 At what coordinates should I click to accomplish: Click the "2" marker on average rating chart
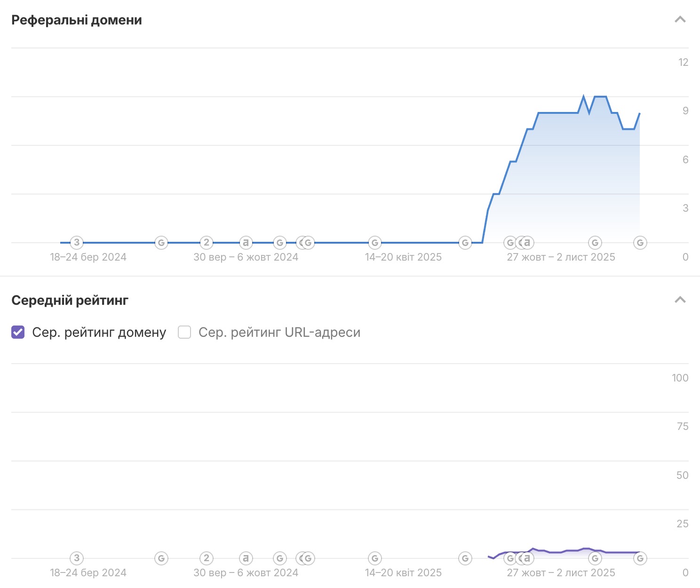[207, 558]
